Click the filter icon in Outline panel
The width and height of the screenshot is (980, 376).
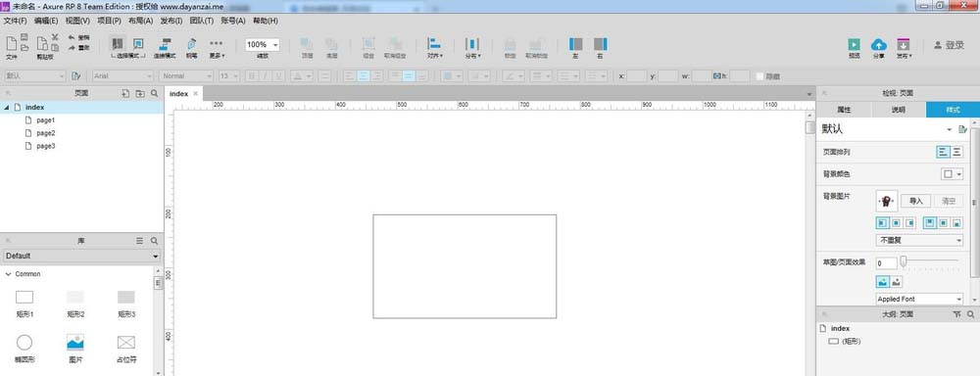tap(956, 314)
